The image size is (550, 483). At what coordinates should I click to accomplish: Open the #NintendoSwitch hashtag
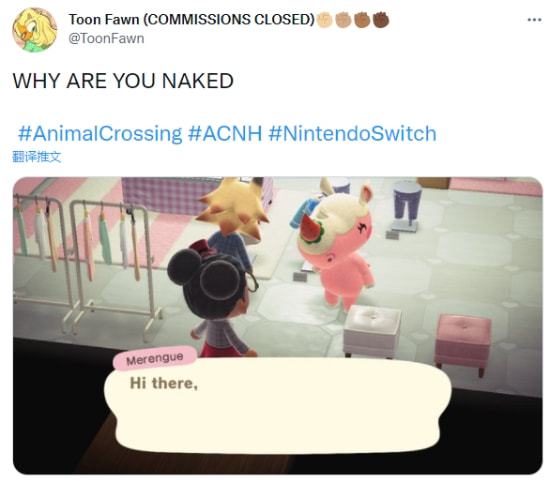352,133
